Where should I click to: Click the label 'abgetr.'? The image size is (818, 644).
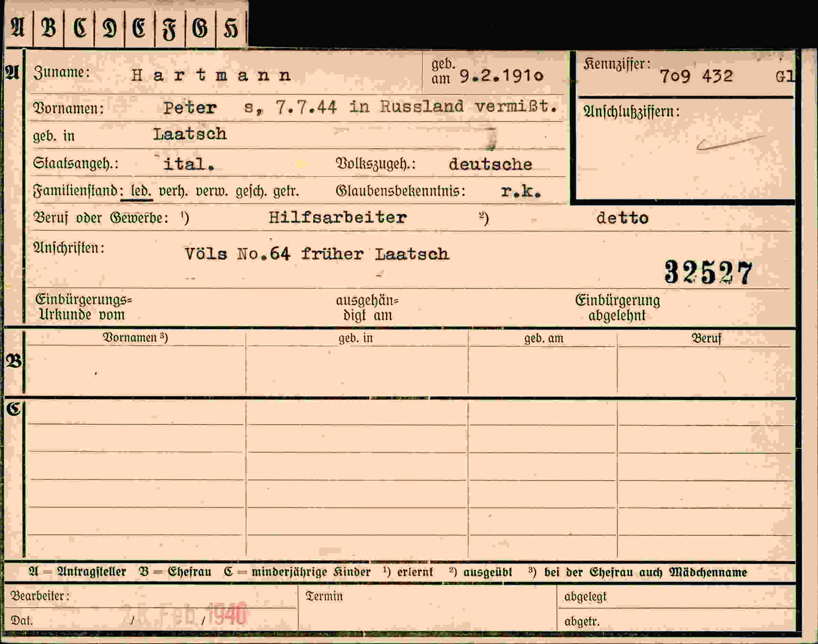click(582, 621)
